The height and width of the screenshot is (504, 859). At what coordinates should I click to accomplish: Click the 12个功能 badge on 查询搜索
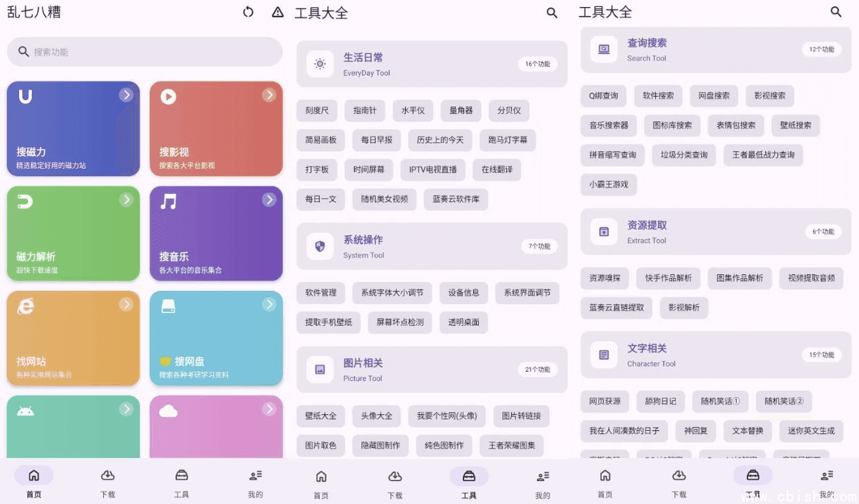821,50
